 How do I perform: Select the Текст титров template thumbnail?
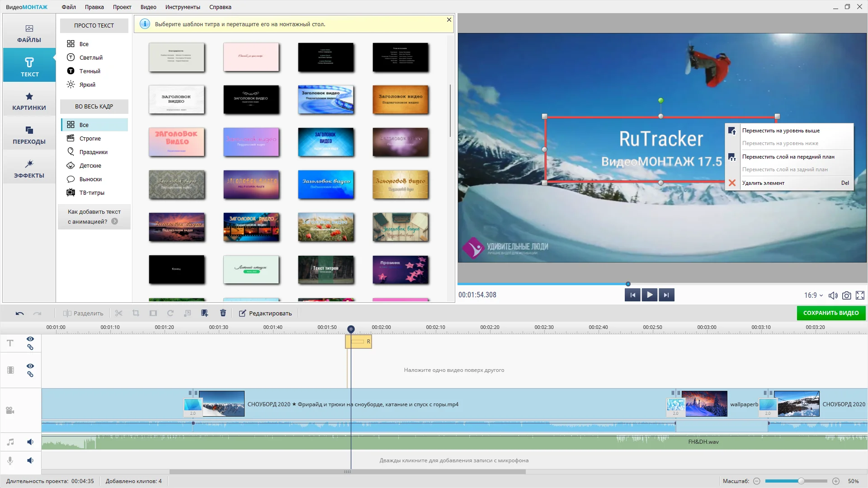coord(326,270)
